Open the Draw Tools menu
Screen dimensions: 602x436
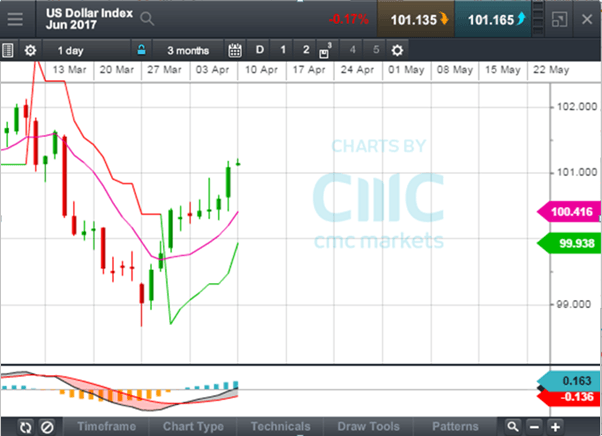click(x=368, y=426)
